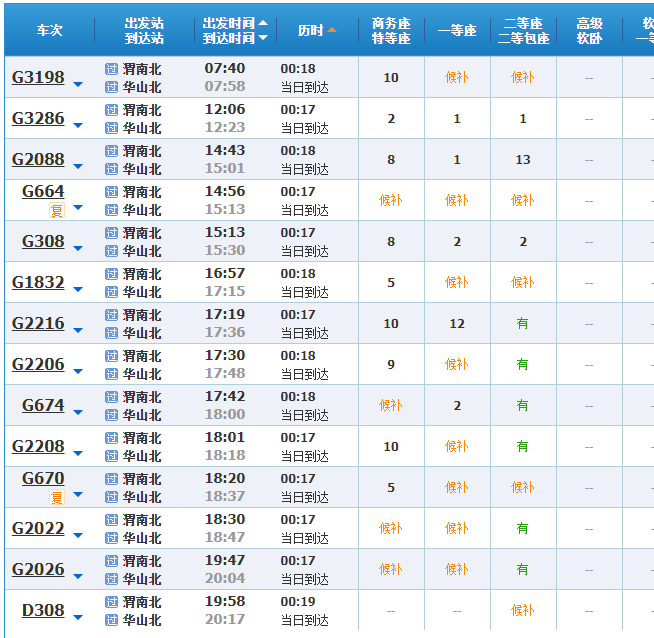Click 过 icon beside 华山北 for G674
This screenshot has height=638, width=654.
click(x=111, y=415)
